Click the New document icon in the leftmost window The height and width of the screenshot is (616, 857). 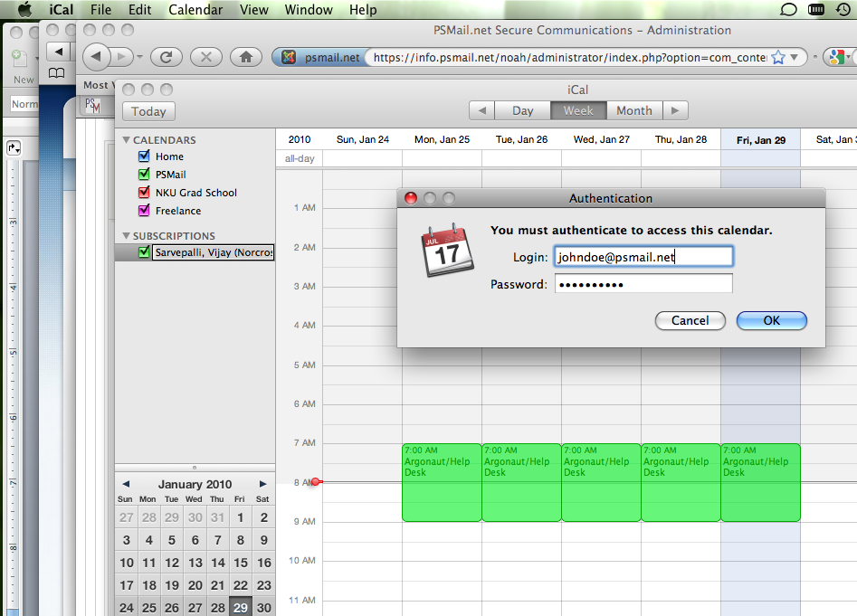point(19,58)
